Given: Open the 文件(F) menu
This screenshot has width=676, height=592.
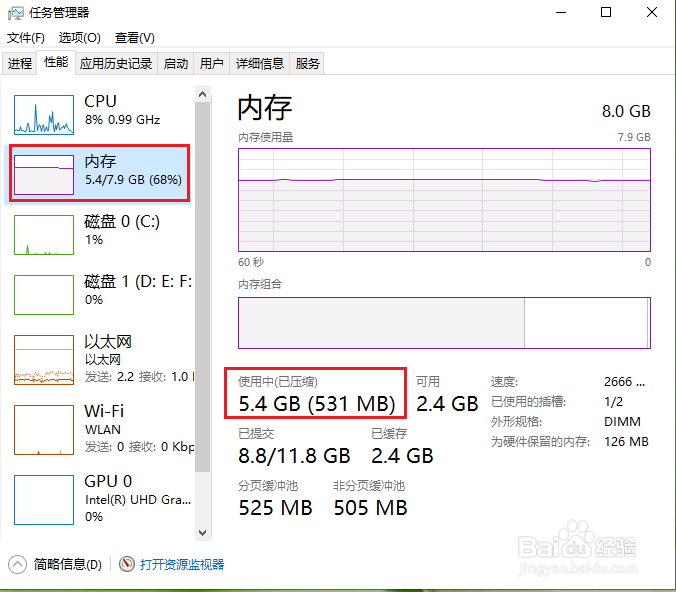Looking at the screenshot, I should [x=26, y=38].
